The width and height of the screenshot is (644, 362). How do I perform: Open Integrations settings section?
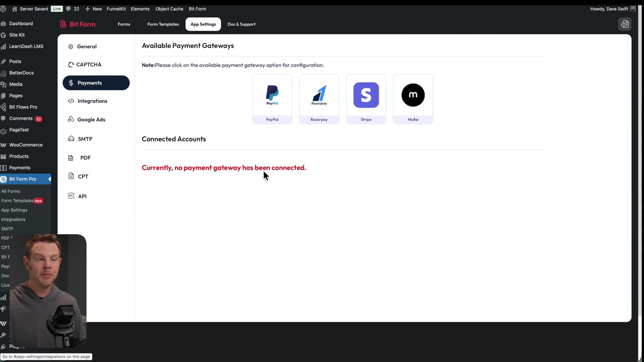pos(88,101)
